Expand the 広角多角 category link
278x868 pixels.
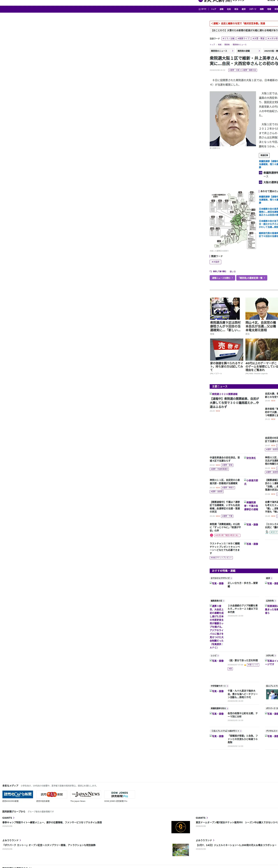(x=271, y=601)
